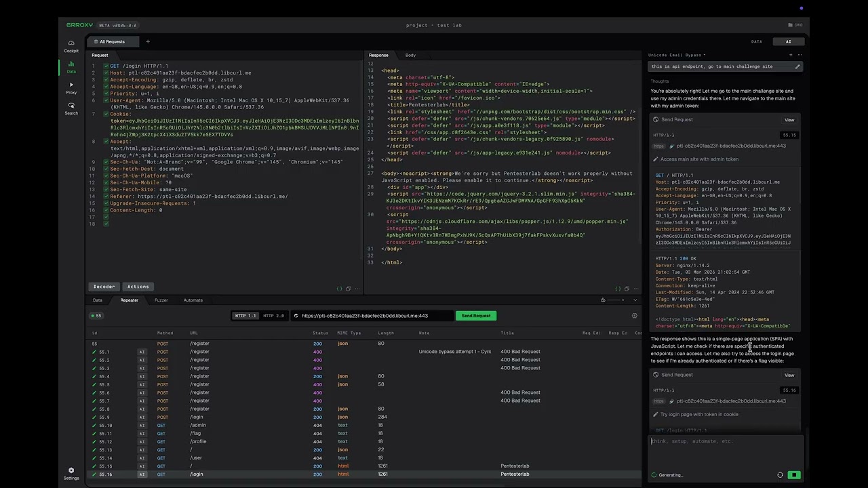Click the Status column header
This screenshot has width=868, height=488.
pyautogui.click(x=320, y=333)
